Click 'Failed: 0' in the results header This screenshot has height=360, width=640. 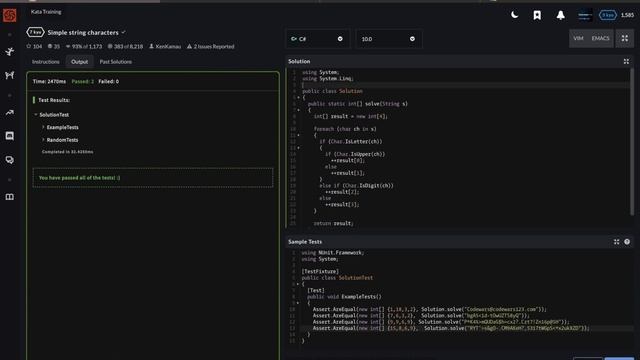pyautogui.click(x=109, y=82)
